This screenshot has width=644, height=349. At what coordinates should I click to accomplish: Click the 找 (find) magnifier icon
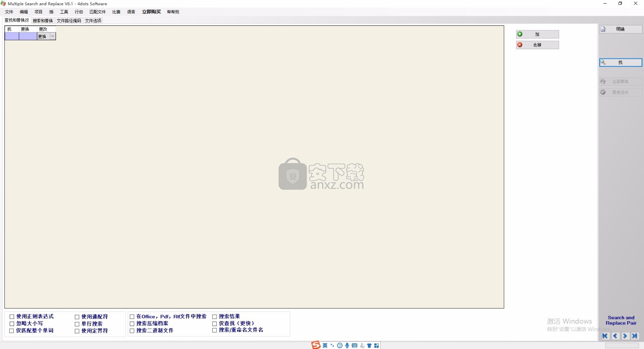[603, 62]
